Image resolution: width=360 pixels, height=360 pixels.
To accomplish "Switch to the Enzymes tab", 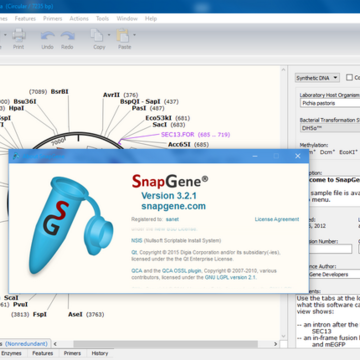I will click(11, 353).
